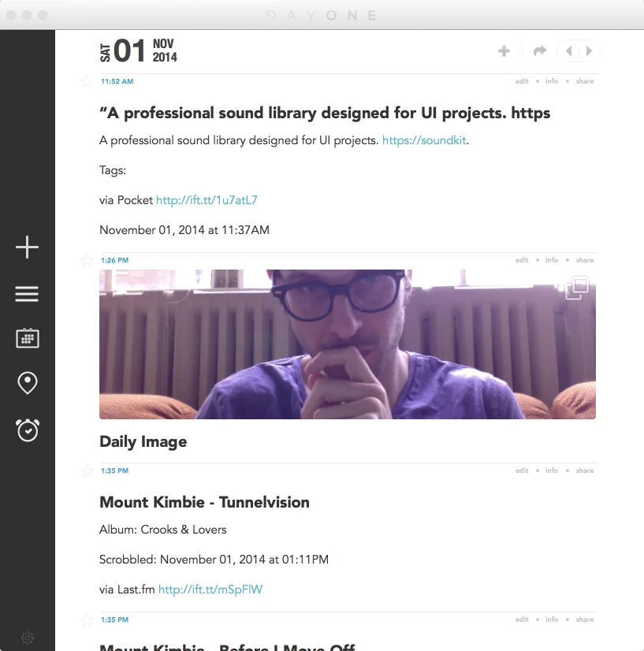
Task: Open Preferences with the gear icon
Action: (27, 638)
